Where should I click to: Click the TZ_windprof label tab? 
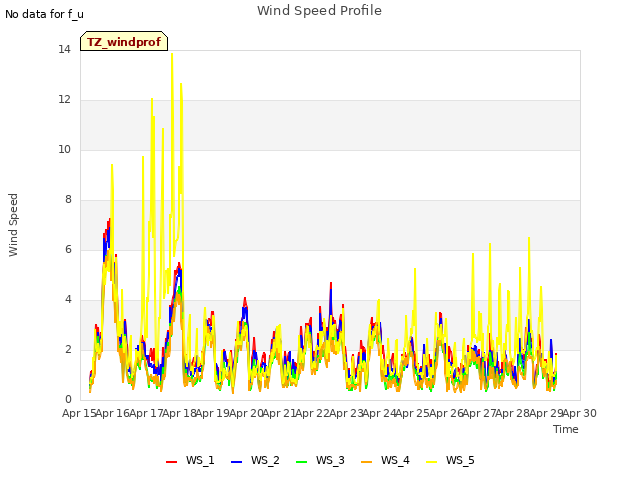pos(124,42)
